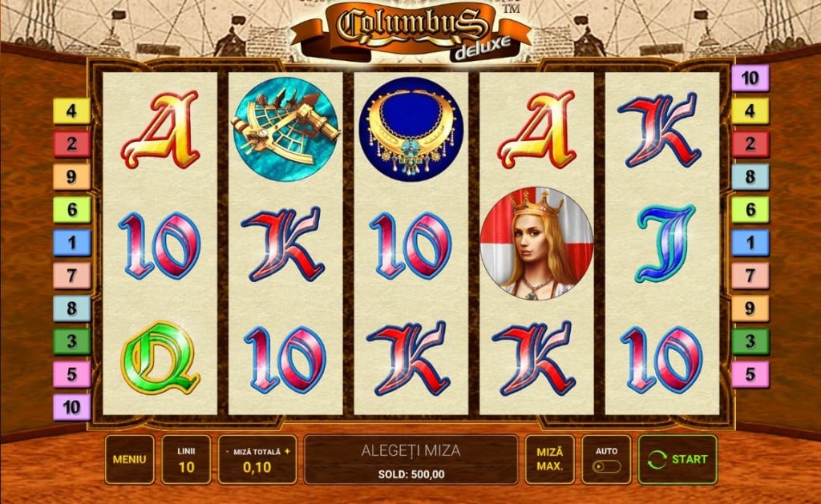821x504 pixels.
Task: Select the sextant symbol on reel two
Action: [x=285, y=129]
